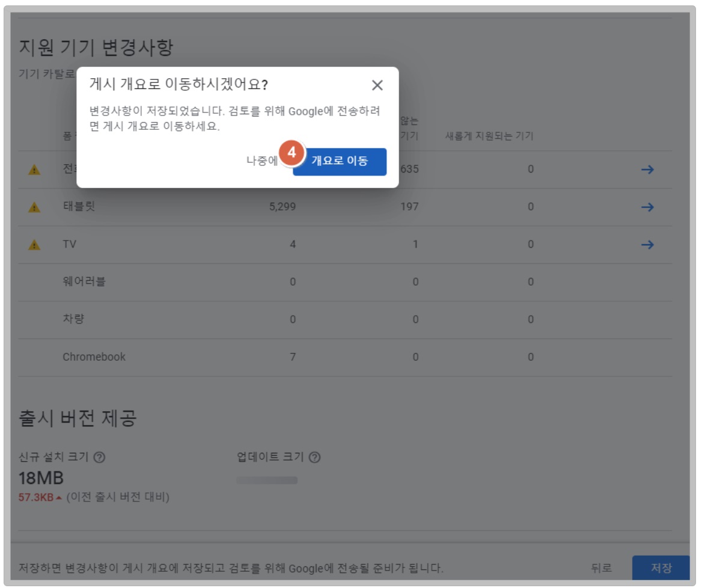
Task: Click the 18MB install size value
Action: coord(41,479)
